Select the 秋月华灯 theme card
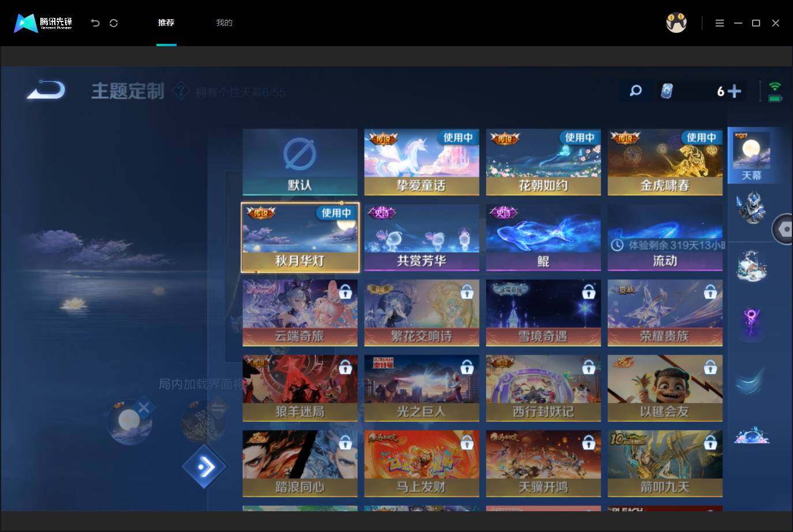The width and height of the screenshot is (793, 532). pyautogui.click(x=300, y=237)
